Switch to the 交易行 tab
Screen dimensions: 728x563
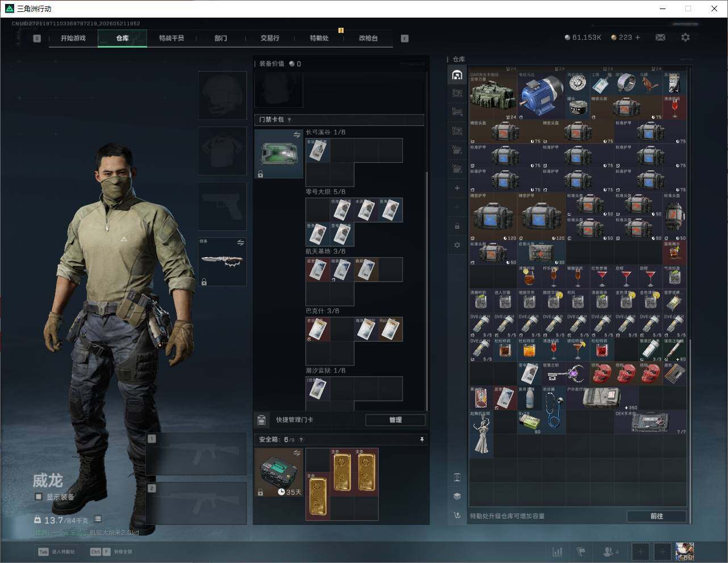(x=270, y=38)
